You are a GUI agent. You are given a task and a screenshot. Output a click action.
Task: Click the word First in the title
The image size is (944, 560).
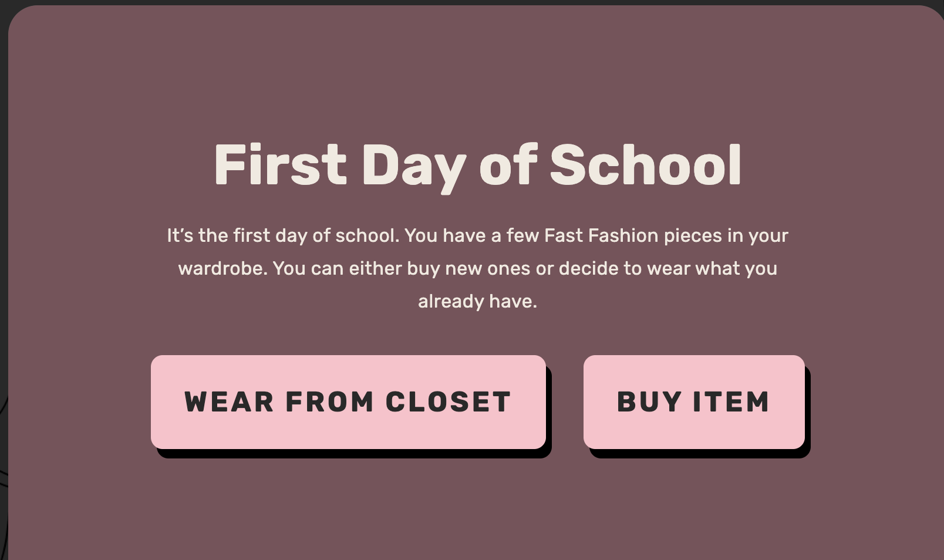coord(280,164)
